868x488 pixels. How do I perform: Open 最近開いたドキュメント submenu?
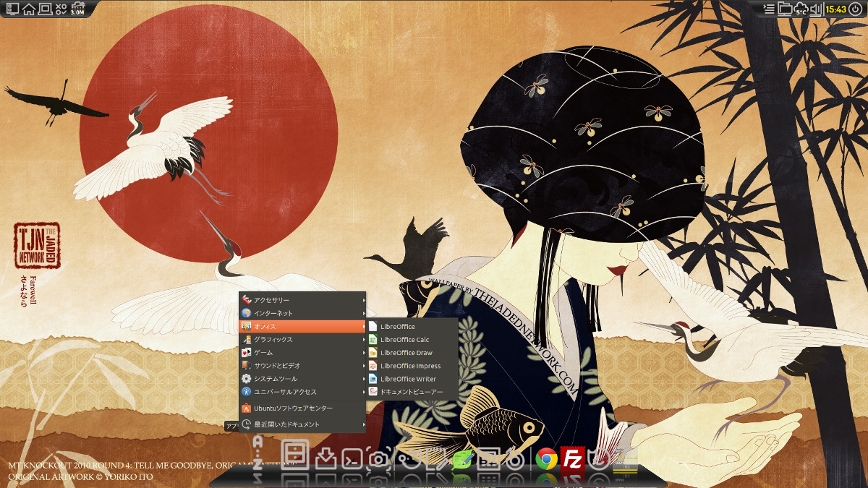pos(303,424)
